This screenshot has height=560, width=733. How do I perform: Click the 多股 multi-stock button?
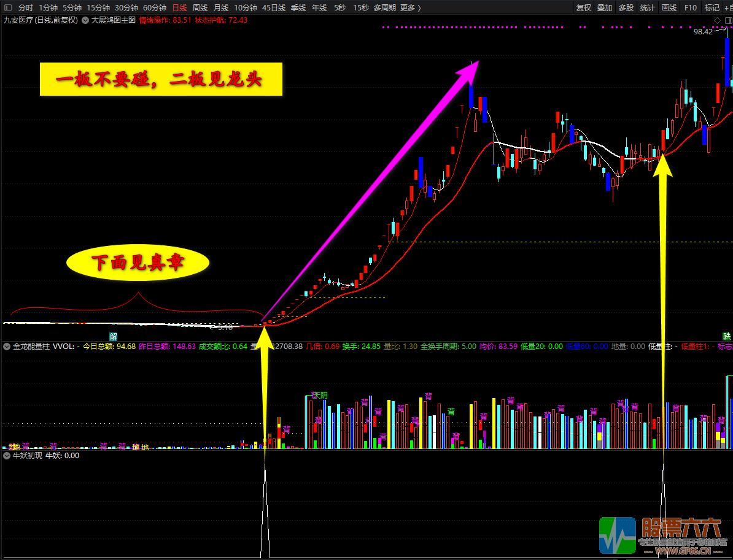(626, 7)
